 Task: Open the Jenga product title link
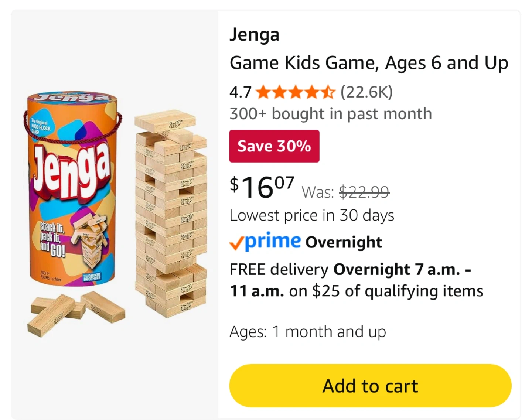pos(255,34)
